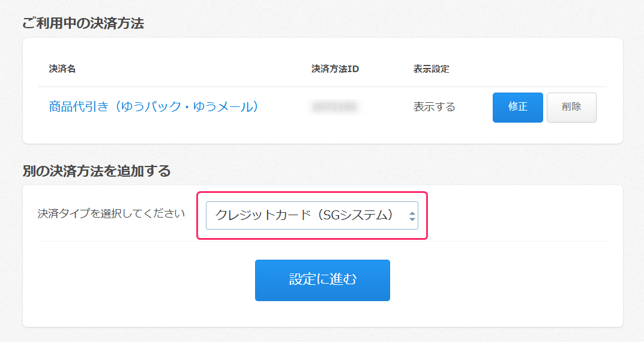Click the 決済方法ID column header
The image size is (644, 342).
tap(335, 69)
